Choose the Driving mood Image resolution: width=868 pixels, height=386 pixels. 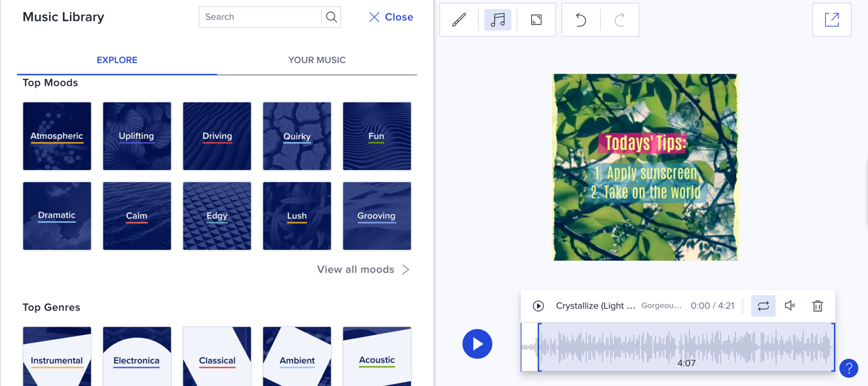(217, 136)
